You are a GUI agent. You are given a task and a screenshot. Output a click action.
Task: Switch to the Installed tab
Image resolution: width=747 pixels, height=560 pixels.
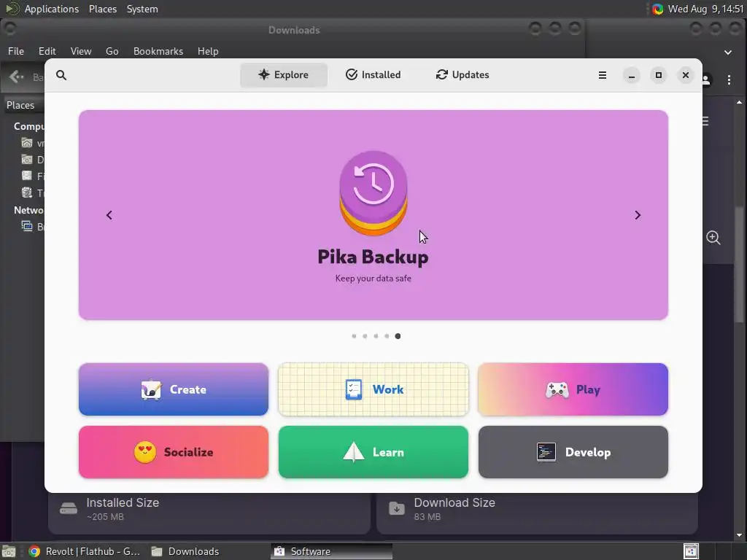[x=373, y=75]
